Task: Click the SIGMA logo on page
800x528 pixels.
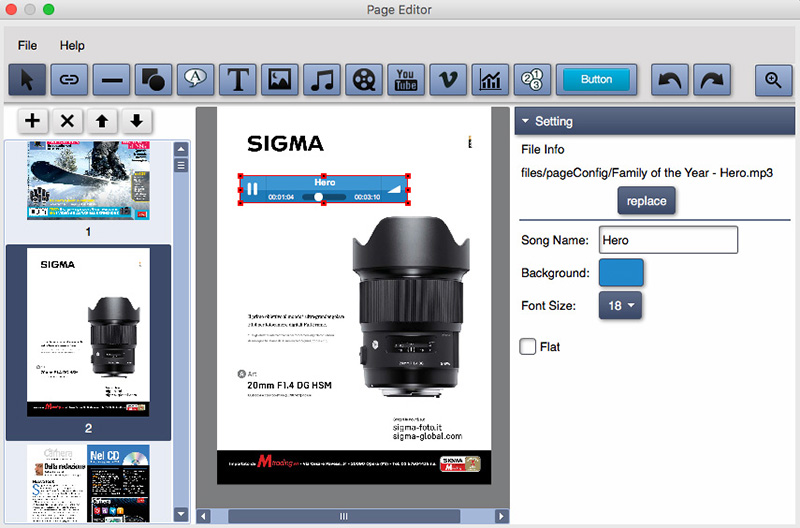Action: click(x=286, y=144)
